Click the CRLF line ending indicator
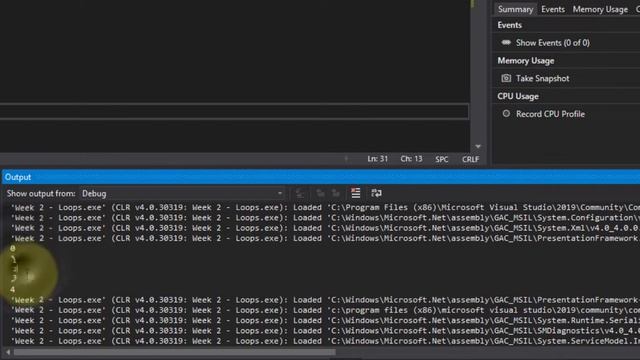The image size is (640, 360). point(470,160)
